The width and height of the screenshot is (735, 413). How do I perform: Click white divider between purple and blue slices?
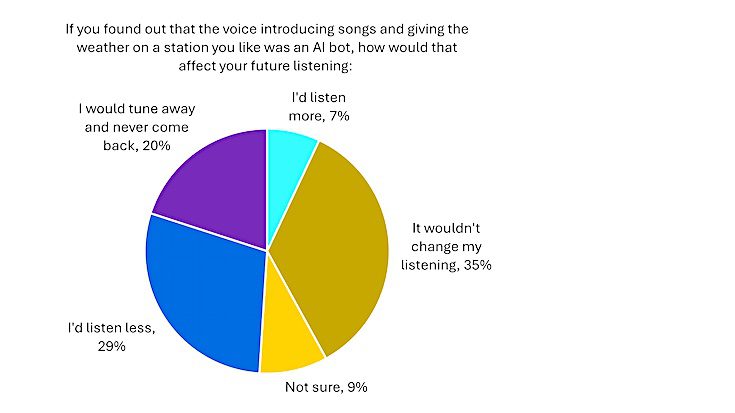click(208, 231)
